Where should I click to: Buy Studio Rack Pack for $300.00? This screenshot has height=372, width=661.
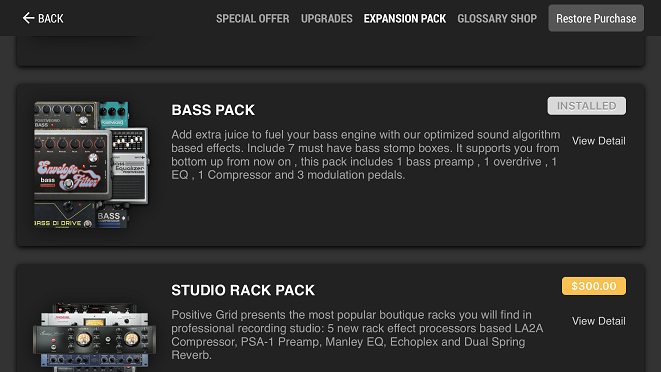(x=594, y=286)
